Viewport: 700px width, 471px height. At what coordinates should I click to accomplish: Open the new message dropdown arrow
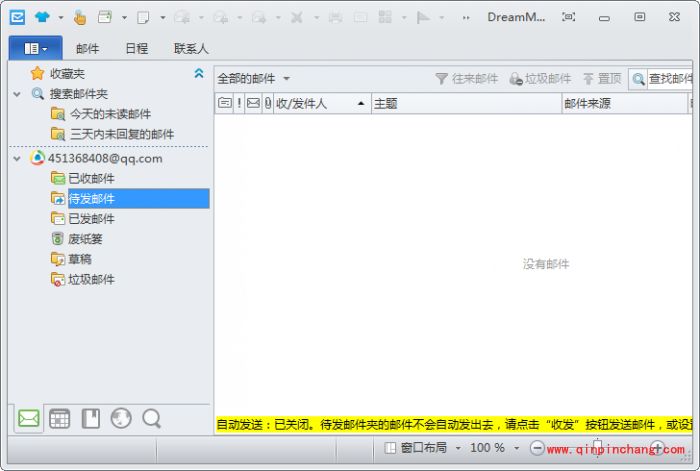[162, 18]
